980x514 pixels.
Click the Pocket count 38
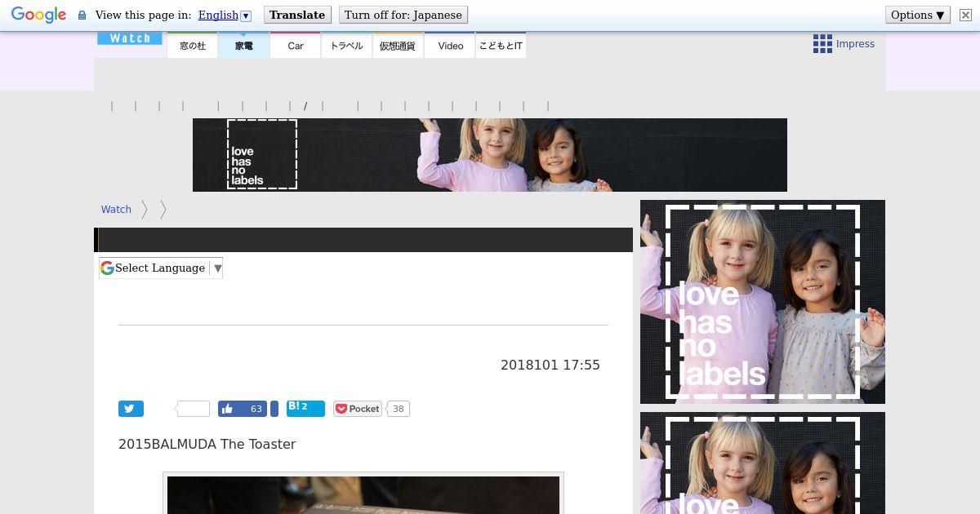[x=398, y=409]
